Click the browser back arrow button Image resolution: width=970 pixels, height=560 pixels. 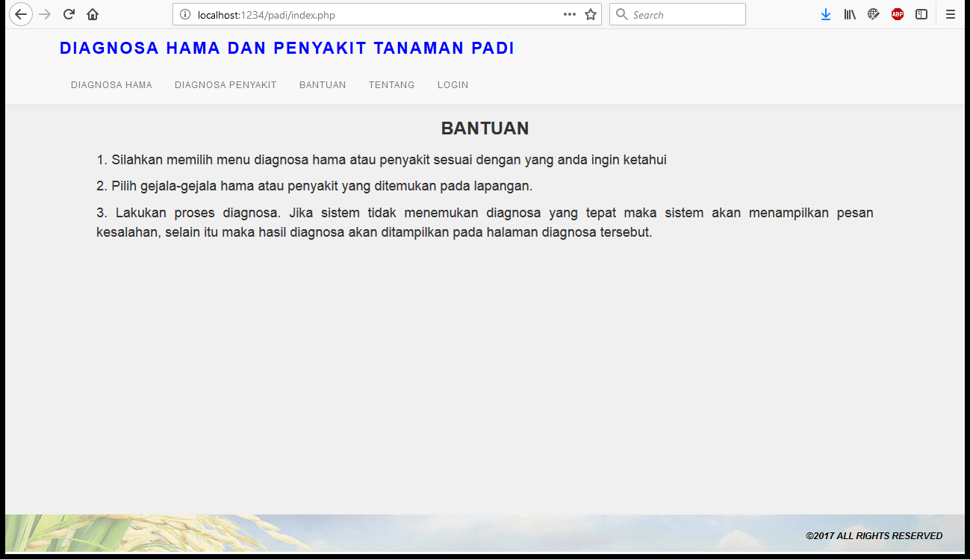click(x=21, y=14)
